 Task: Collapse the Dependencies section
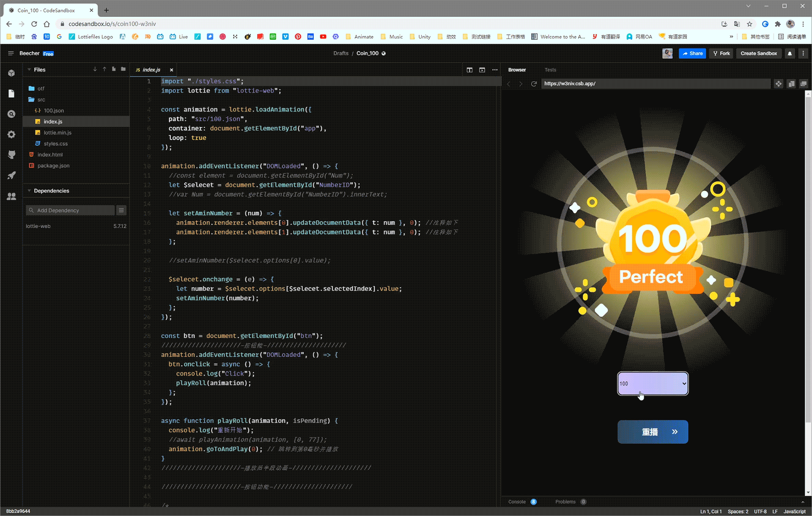pyautogui.click(x=29, y=191)
